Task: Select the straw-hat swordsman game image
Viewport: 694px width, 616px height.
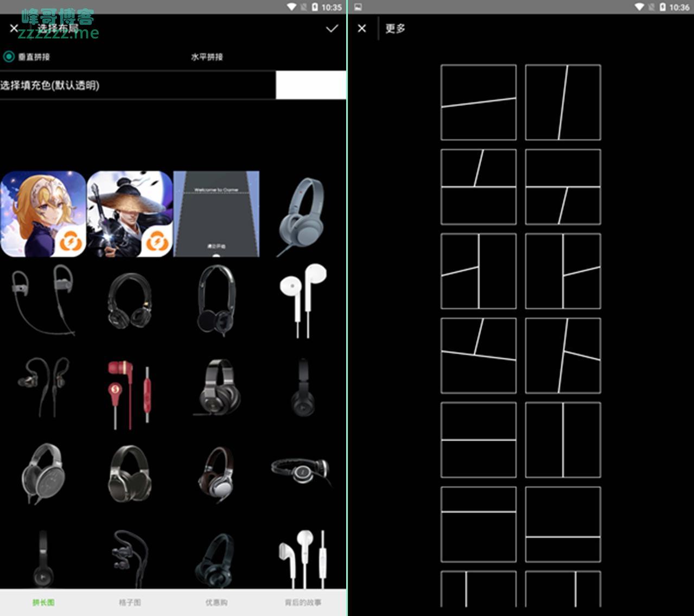Action: 130,214
